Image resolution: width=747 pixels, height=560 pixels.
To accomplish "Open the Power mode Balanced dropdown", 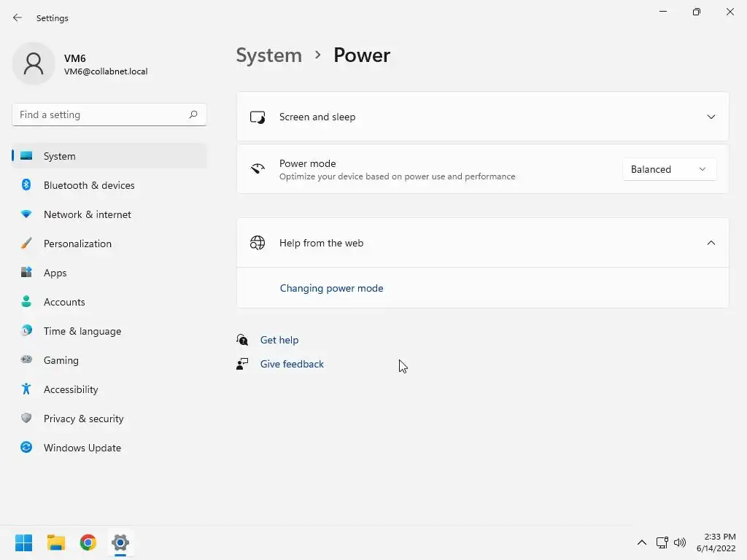I will coord(668,169).
